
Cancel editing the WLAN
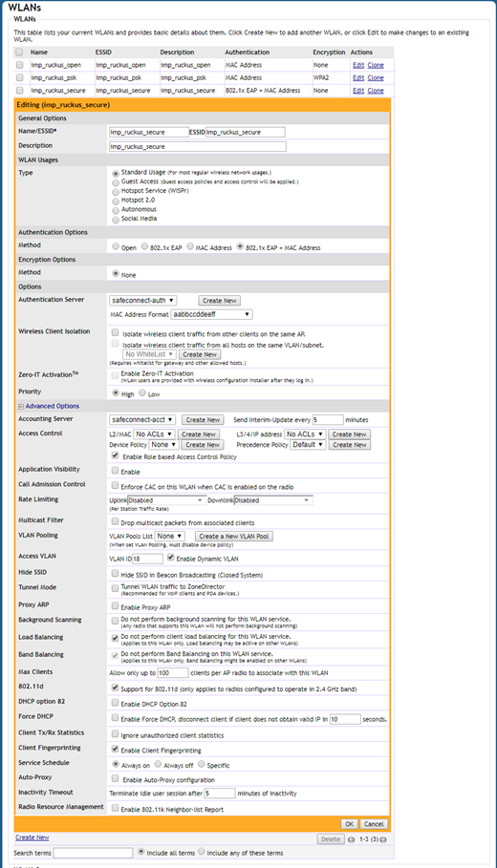pyautogui.click(x=374, y=824)
